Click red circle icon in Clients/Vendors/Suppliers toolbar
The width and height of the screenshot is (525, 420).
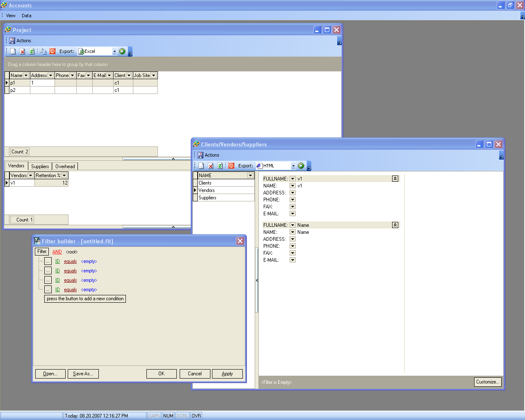231,166
